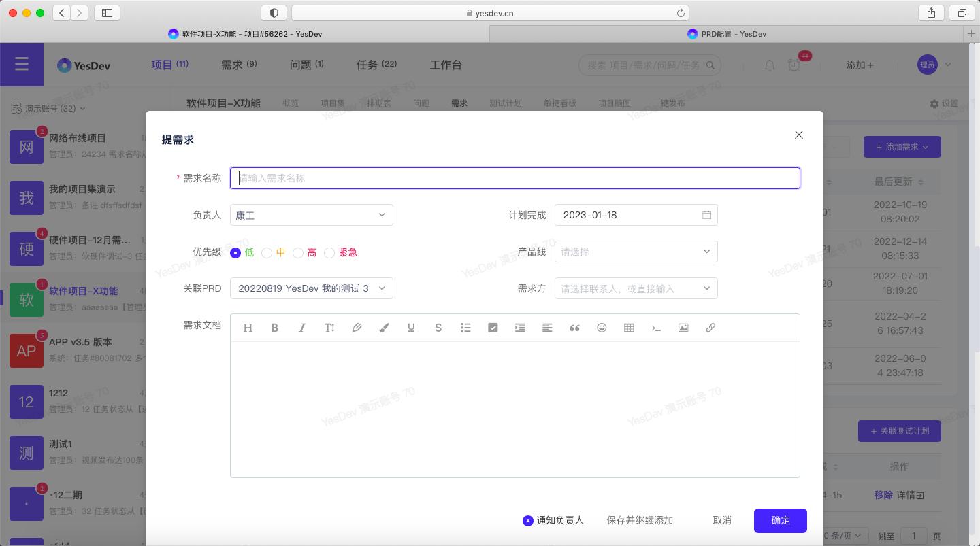Open the 产品线 selection dropdown
Image resolution: width=980 pixels, height=546 pixels.
(636, 252)
